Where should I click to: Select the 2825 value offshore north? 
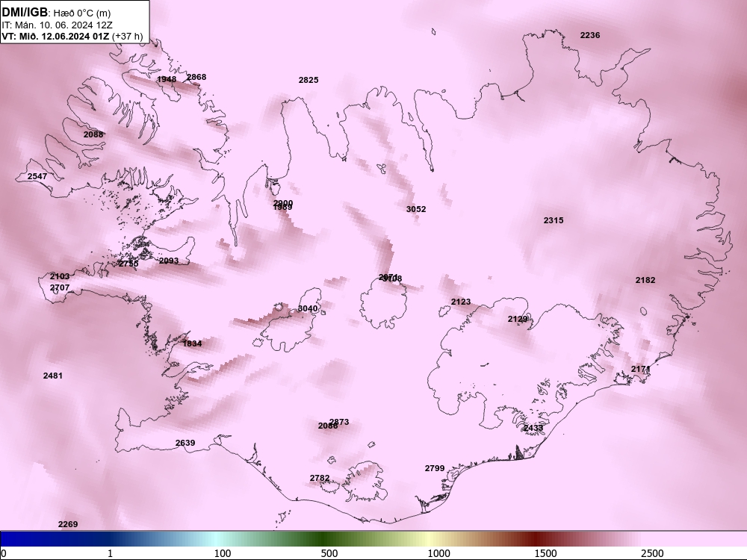coord(309,80)
